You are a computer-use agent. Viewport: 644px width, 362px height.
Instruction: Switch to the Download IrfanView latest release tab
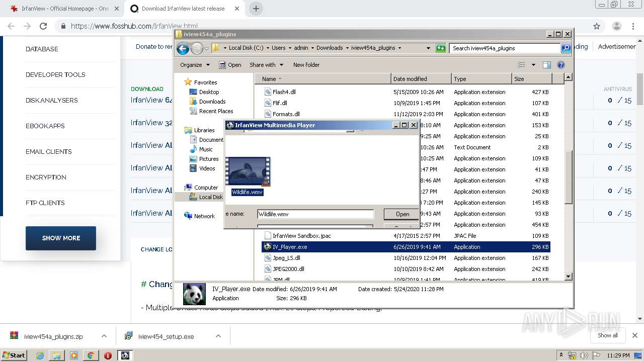pyautogui.click(x=183, y=9)
